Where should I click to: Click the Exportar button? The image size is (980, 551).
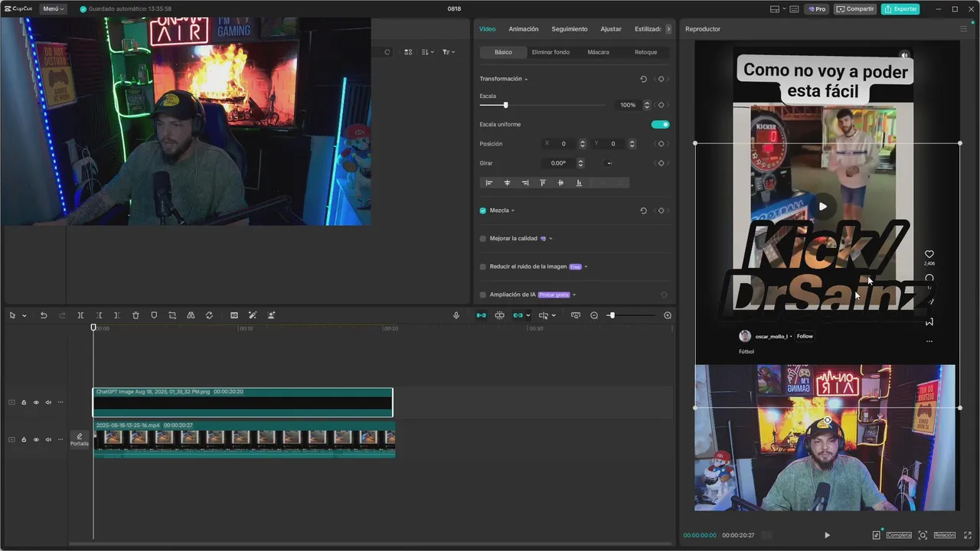[x=900, y=9]
